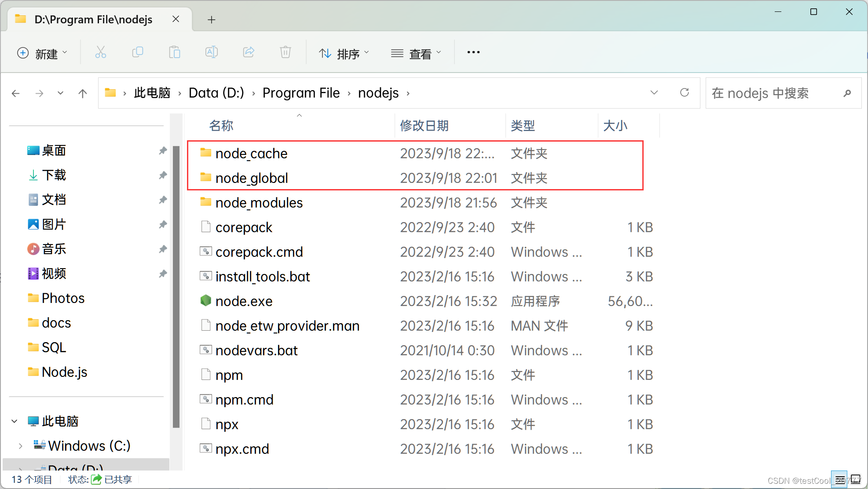
Task: Click the refresh icon in the address bar
Action: [x=685, y=93]
